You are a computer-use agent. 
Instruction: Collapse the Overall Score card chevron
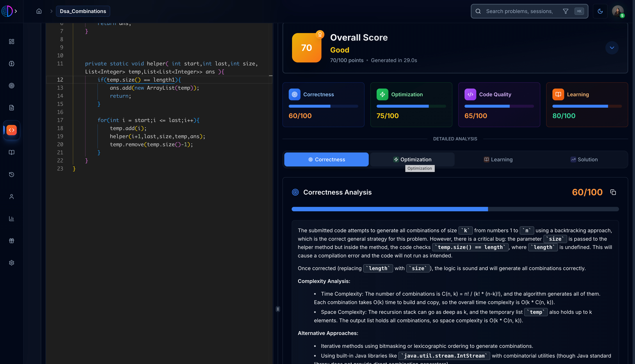612,48
